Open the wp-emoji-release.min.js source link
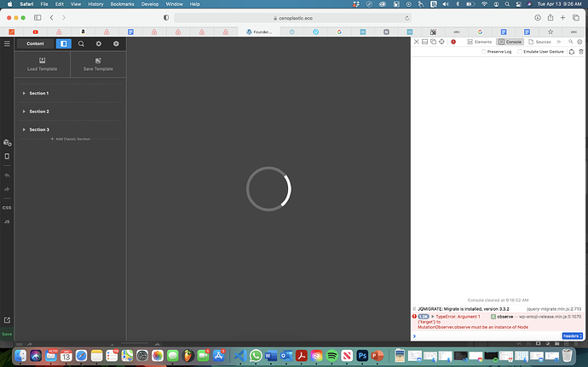The width and height of the screenshot is (588, 367). coord(551,317)
